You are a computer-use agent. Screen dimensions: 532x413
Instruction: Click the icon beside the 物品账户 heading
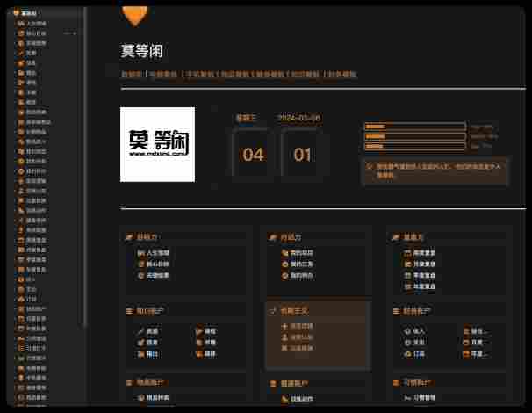[x=130, y=383]
